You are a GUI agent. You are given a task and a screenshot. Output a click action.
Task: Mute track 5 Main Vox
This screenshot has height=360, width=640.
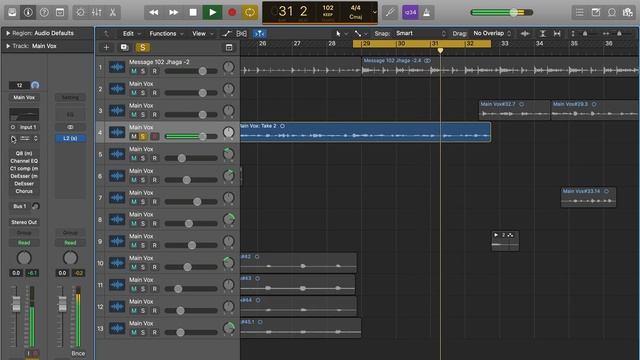click(133, 158)
